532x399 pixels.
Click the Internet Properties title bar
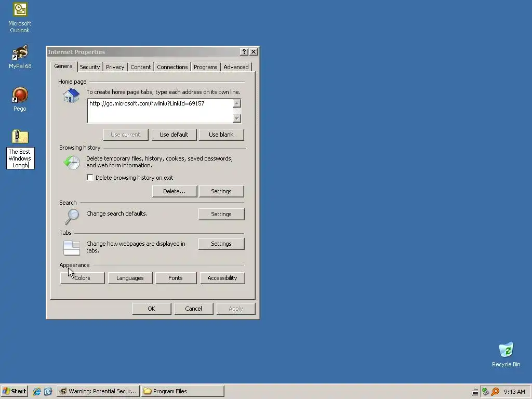click(142, 52)
